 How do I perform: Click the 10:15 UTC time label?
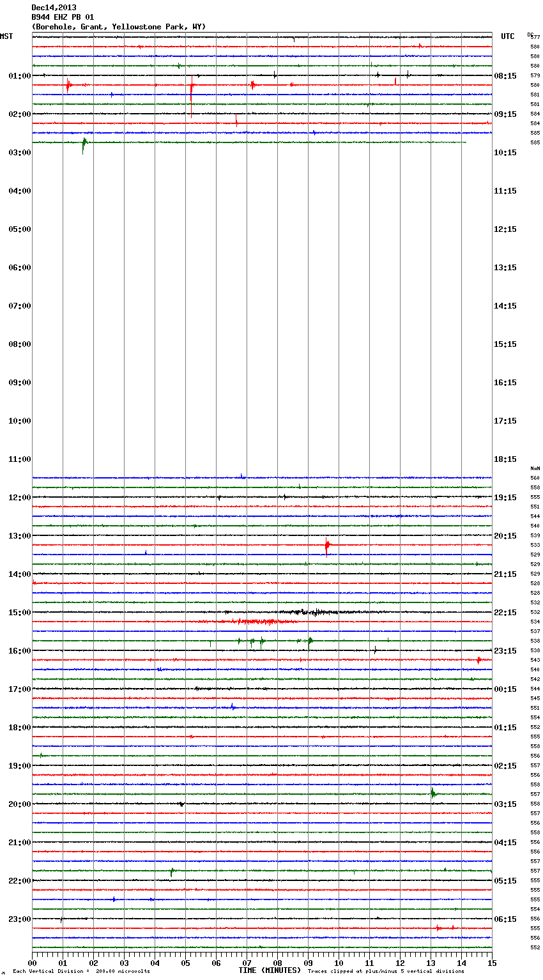505,153
